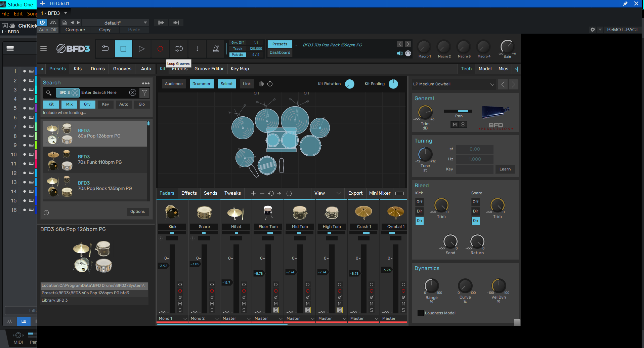Toggle the Key search filter
Image resolution: width=644 pixels, height=348 pixels.
coord(105,105)
